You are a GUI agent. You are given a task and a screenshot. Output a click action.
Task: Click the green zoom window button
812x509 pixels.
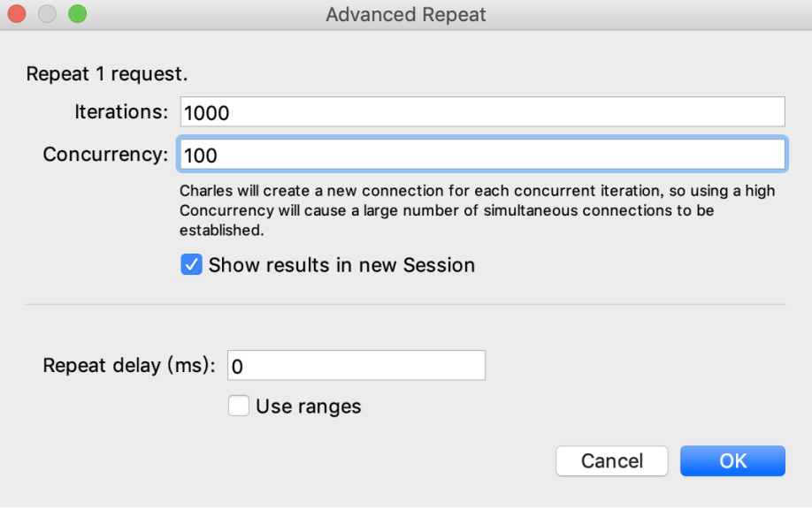pos(78,14)
